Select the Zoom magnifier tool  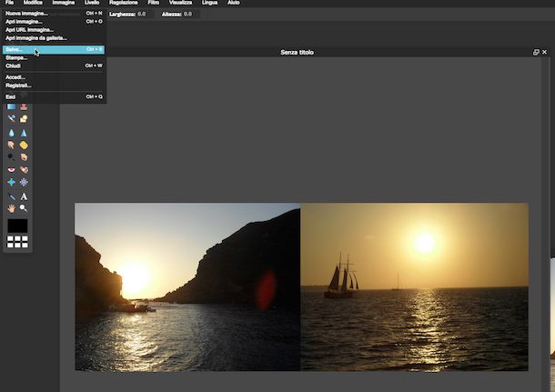pyautogui.click(x=24, y=207)
